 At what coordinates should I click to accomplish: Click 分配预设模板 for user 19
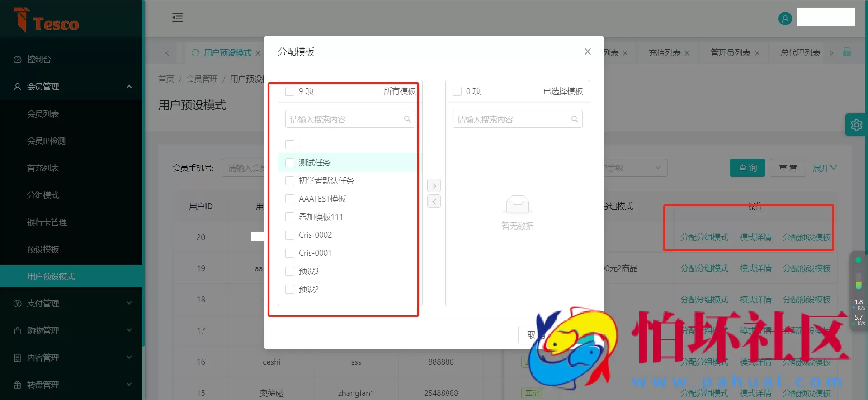coord(807,268)
